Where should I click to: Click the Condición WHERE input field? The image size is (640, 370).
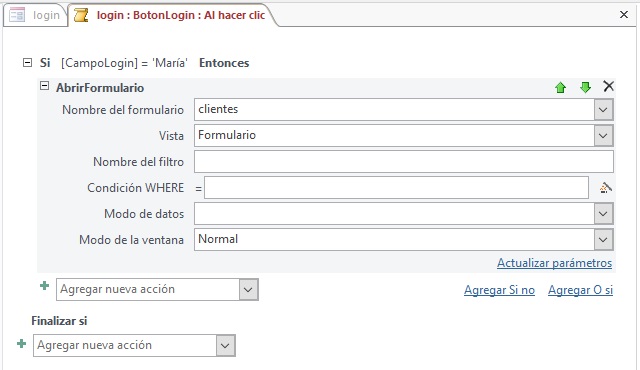[x=396, y=188]
